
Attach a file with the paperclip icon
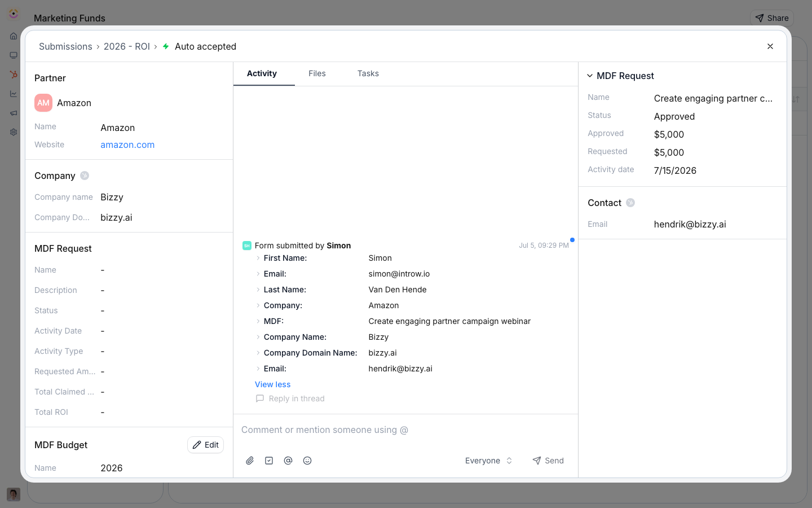tap(250, 461)
